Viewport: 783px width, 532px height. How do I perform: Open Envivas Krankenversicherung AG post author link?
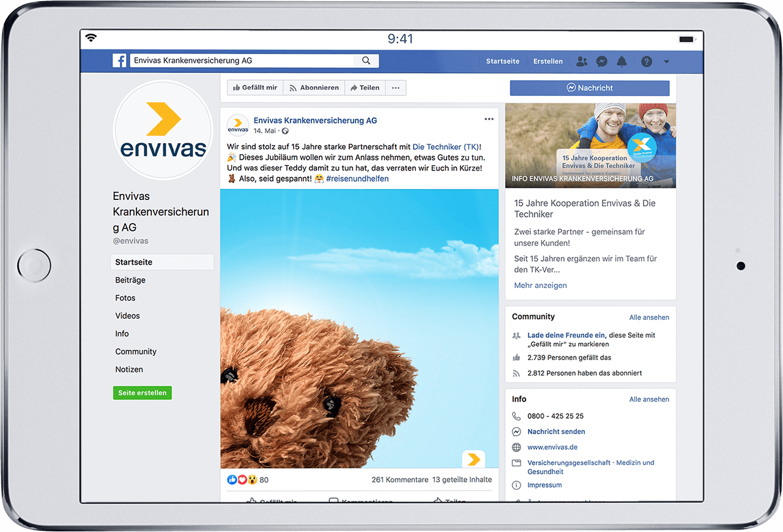(315, 120)
